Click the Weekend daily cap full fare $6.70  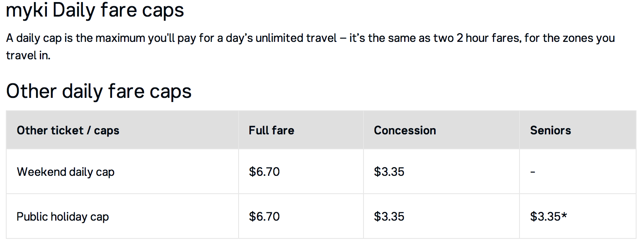coord(264,172)
